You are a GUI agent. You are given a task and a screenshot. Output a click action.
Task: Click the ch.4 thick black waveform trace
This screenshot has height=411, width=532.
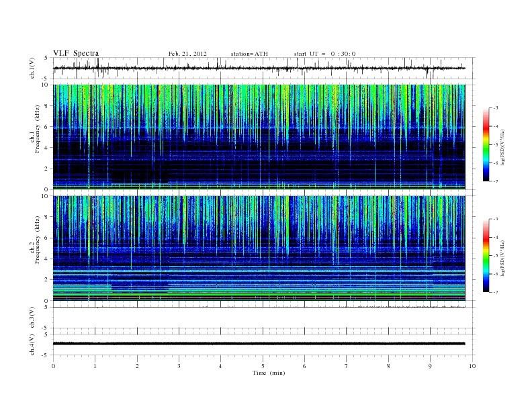click(259, 344)
